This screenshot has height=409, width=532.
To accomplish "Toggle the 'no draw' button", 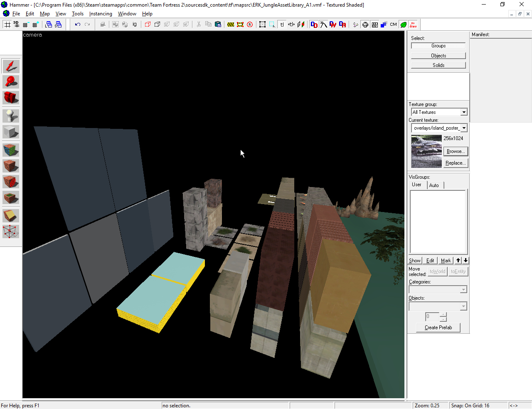I will tap(413, 25).
